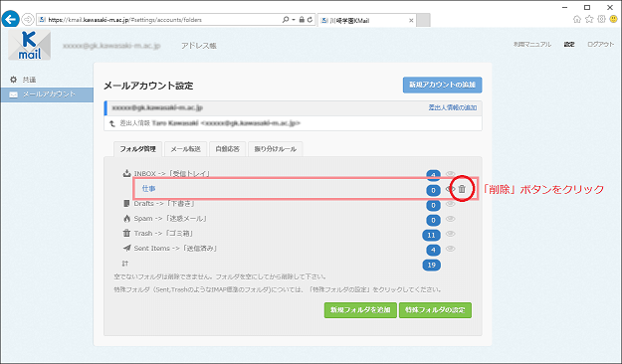Click ログアウト link
622x364 pixels.
click(x=600, y=45)
